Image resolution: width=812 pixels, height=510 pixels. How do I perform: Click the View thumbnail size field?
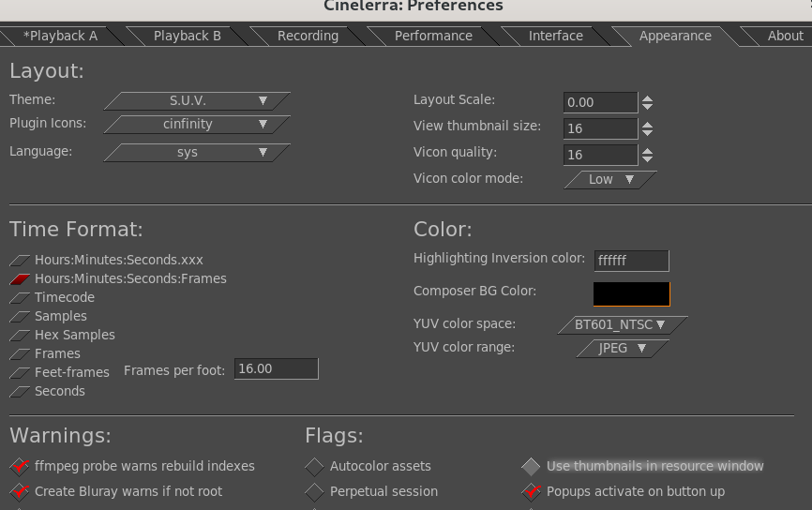tap(601, 128)
